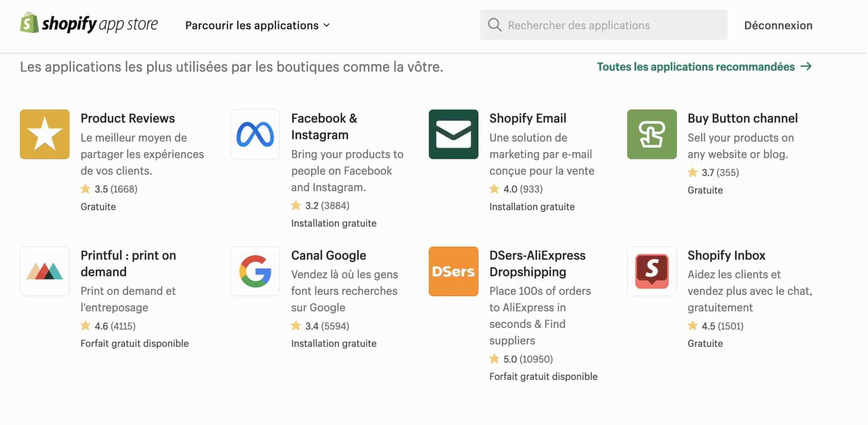Click the Facebook & Instagram description
The width and height of the screenshot is (868, 425).
347,171
